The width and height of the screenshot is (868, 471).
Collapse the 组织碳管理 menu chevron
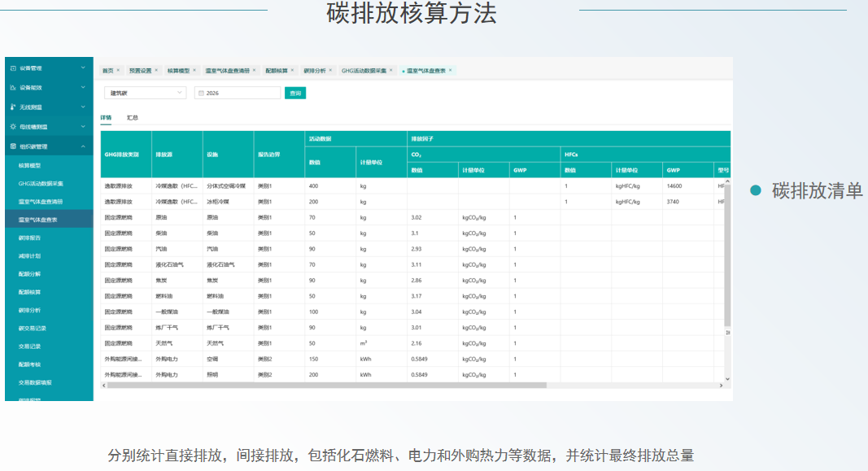[83, 146]
